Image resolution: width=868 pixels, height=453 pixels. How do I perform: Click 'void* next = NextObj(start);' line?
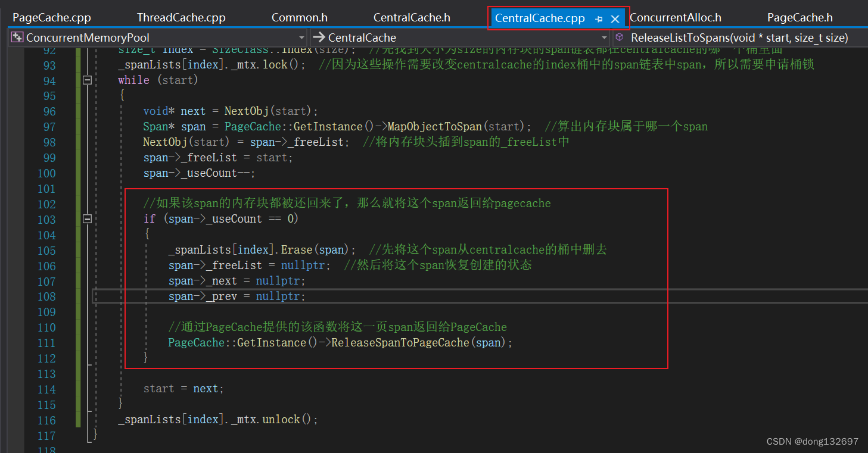pos(231,111)
